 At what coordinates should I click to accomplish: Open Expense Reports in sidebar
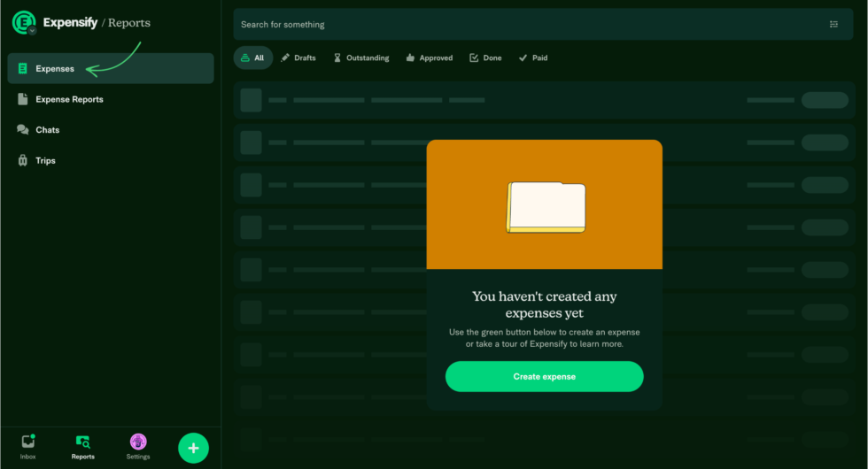tap(69, 99)
